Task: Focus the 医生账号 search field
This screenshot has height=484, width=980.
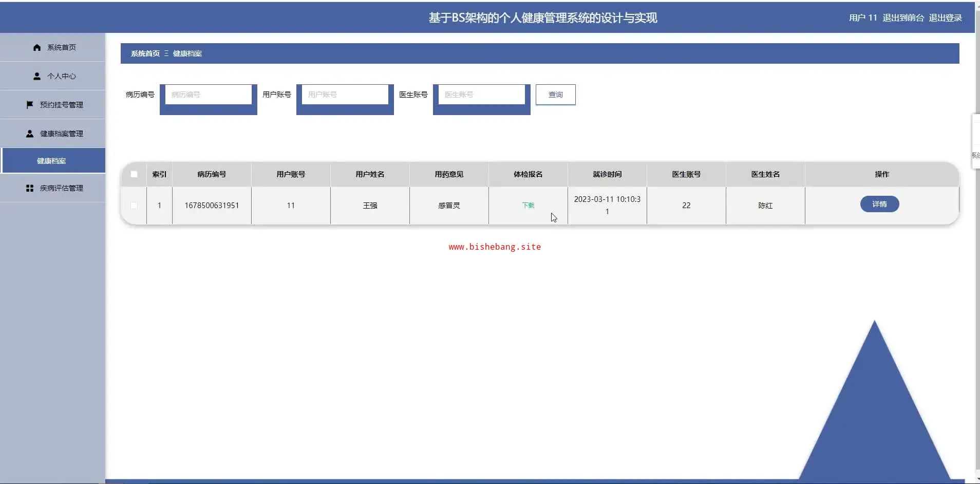Action: tap(482, 95)
